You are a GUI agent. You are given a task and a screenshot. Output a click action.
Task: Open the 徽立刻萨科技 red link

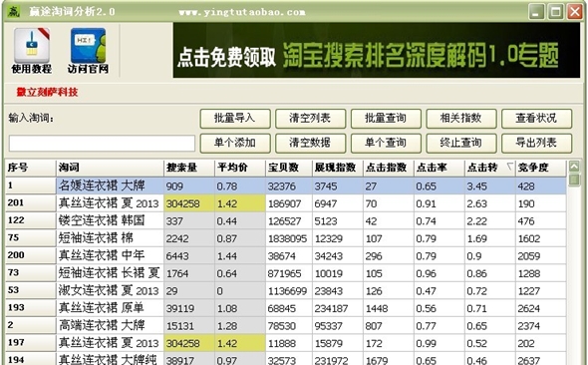click(x=47, y=92)
